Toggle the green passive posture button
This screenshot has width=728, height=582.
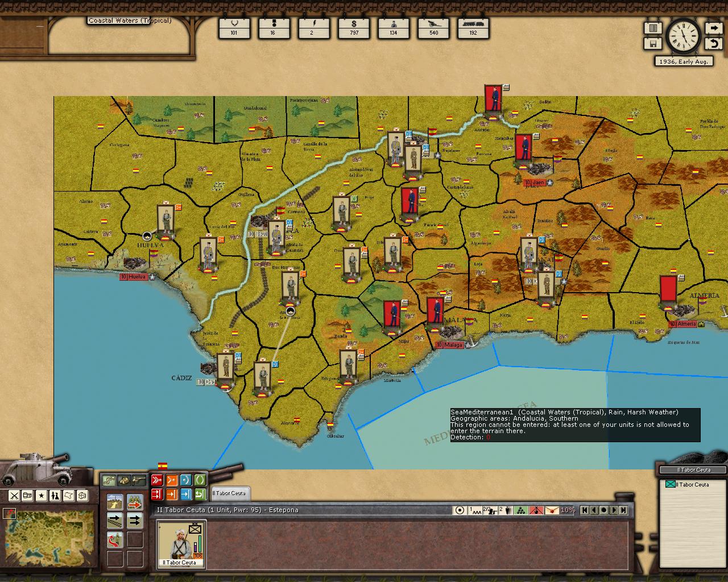(200, 480)
